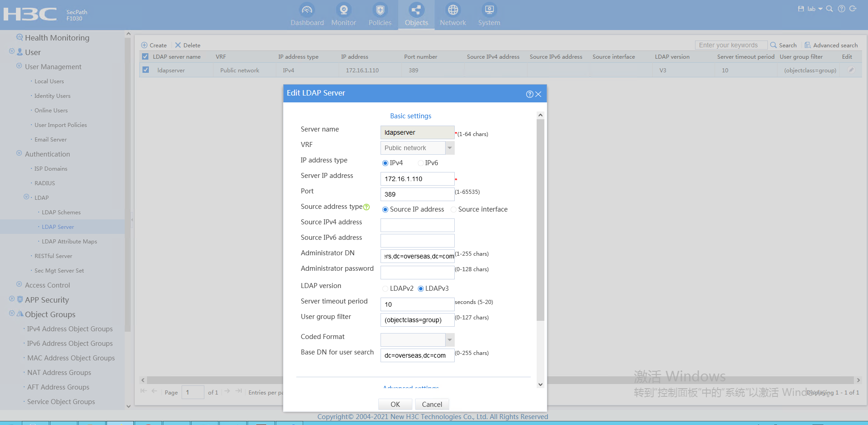Image resolution: width=868 pixels, height=425 pixels.
Task: Click the page number field
Action: tap(193, 392)
